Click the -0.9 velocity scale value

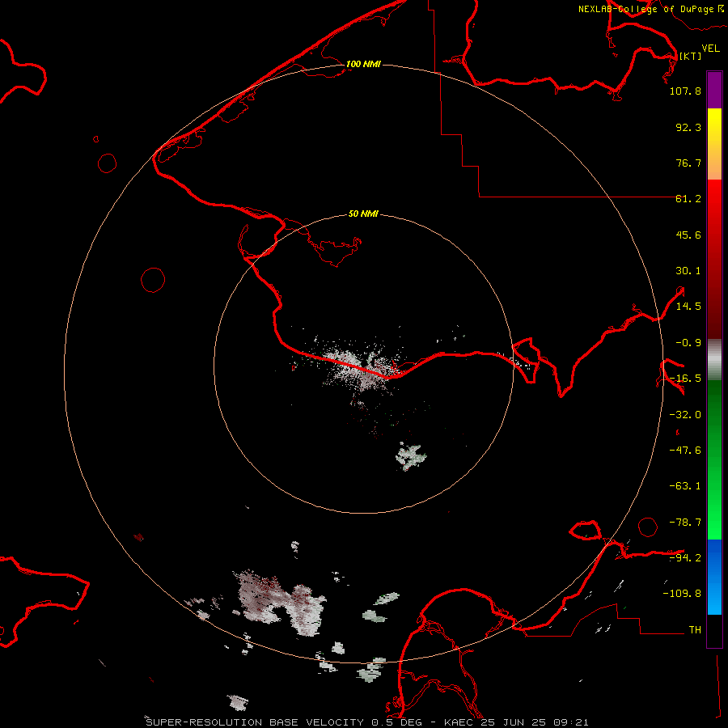coord(688,343)
